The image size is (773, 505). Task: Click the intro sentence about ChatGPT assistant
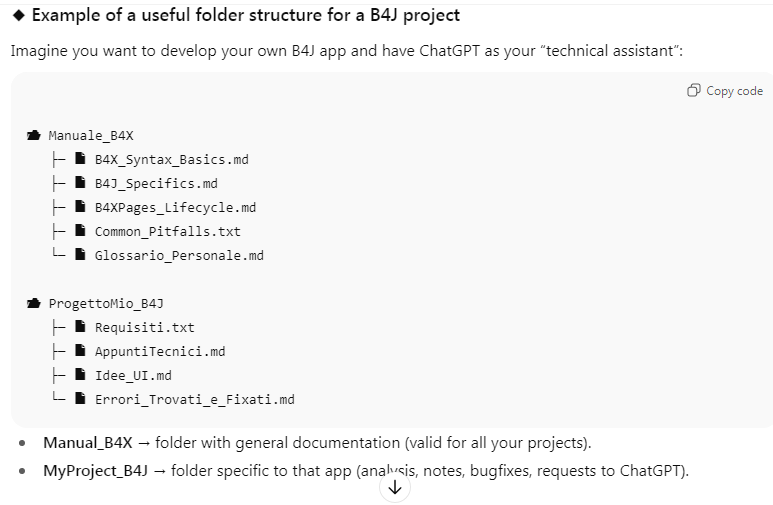346,51
